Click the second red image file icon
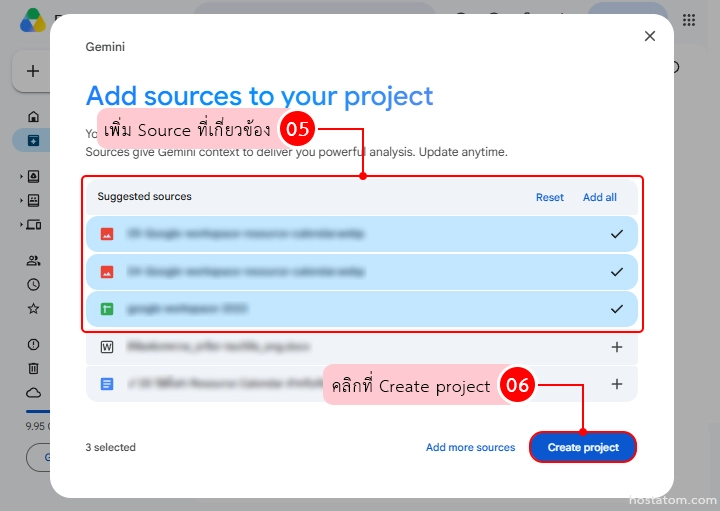Screen dimensions: 720x511 [x=107, y=272]
